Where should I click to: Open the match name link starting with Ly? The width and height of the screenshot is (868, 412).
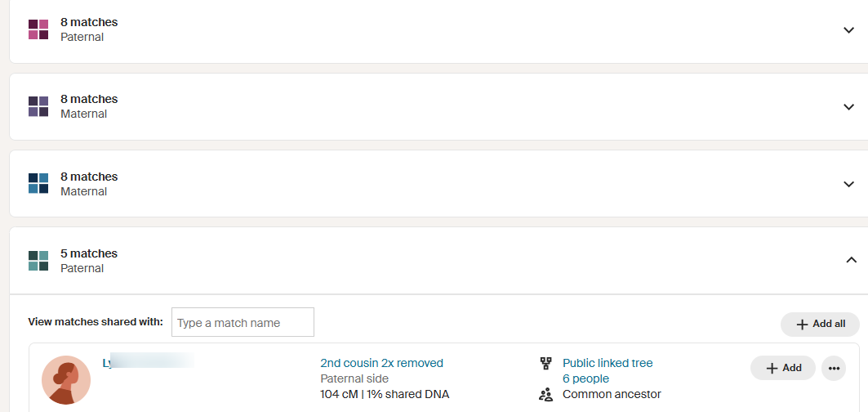click(x=149, y=362)
